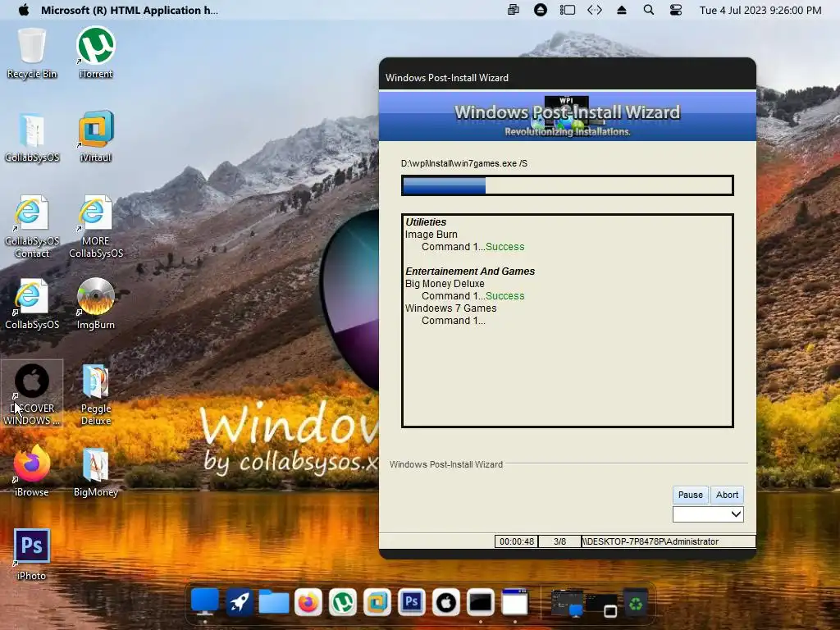Open the control center toggles icon
The height and width of the screenshot is (630, 840).
[x=676, y=10]
